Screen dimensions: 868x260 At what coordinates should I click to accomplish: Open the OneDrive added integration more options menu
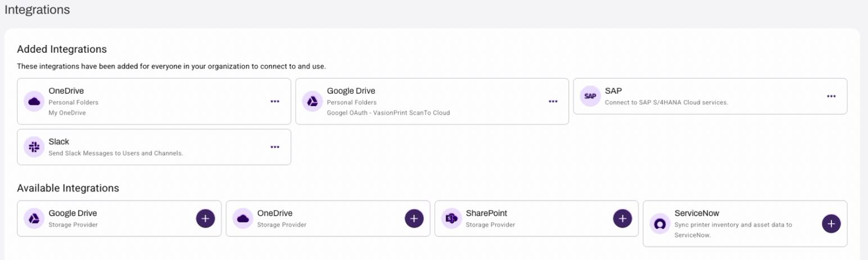coord(274,102)
